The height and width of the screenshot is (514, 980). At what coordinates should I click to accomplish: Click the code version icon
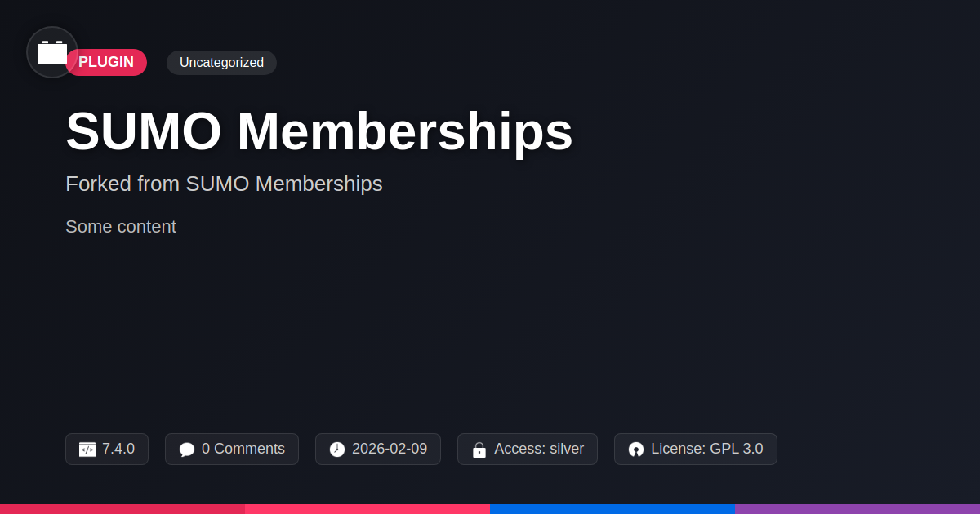[87, 450]
